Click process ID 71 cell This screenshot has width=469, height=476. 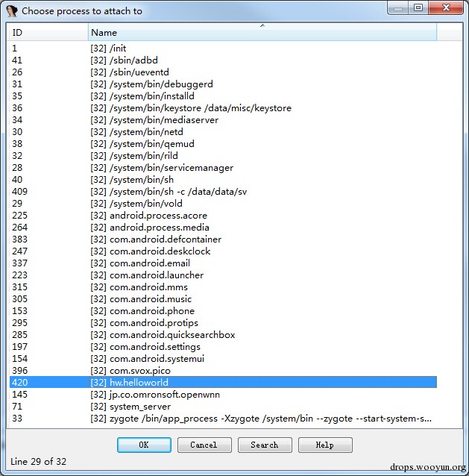(x=17, y=407)
